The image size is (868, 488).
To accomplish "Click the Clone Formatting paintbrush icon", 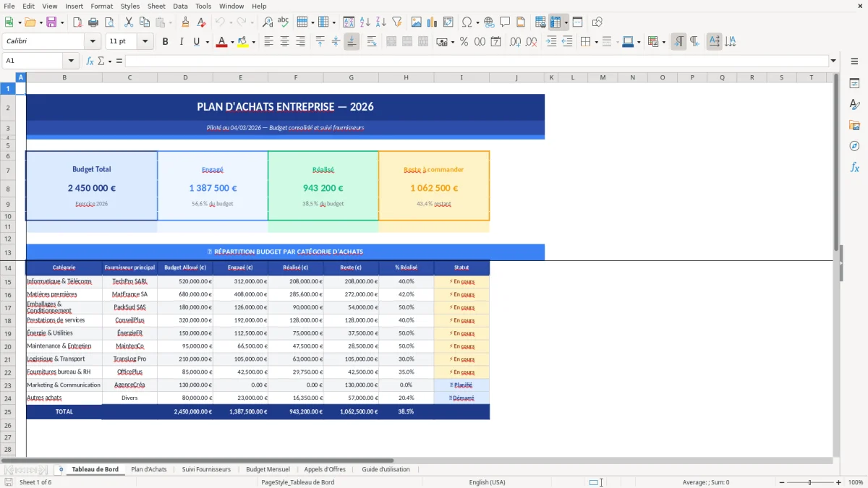I will (186, 22).
